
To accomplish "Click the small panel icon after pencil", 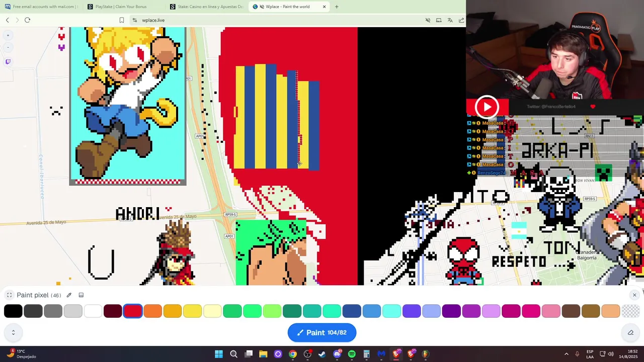I will [82, 295].
